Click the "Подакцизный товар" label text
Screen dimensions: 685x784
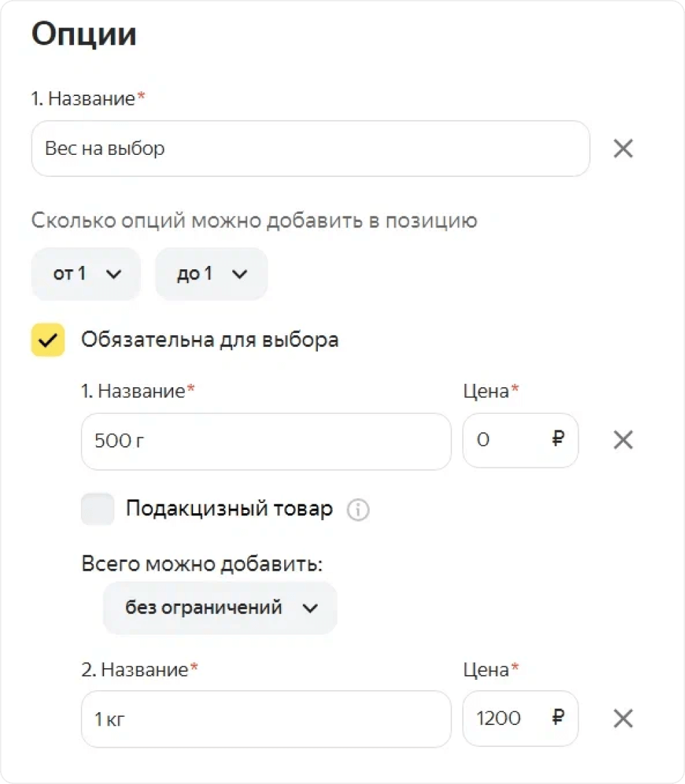[x=229, y=509]
